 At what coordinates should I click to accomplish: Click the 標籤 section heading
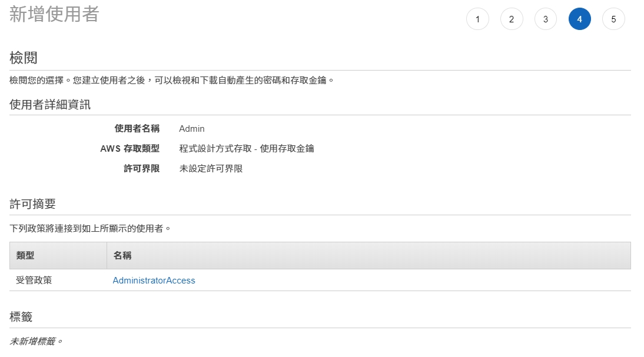pyautogui.click(x=21, y=317)
